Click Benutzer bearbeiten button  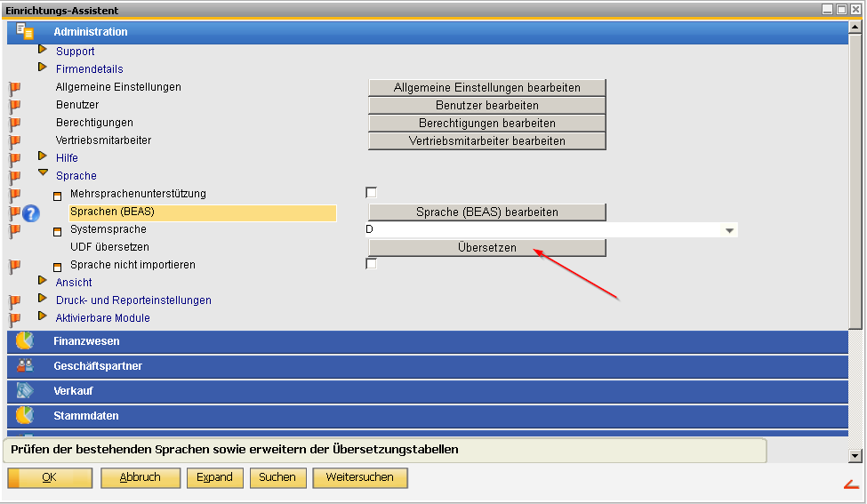[x=487, y=105]
